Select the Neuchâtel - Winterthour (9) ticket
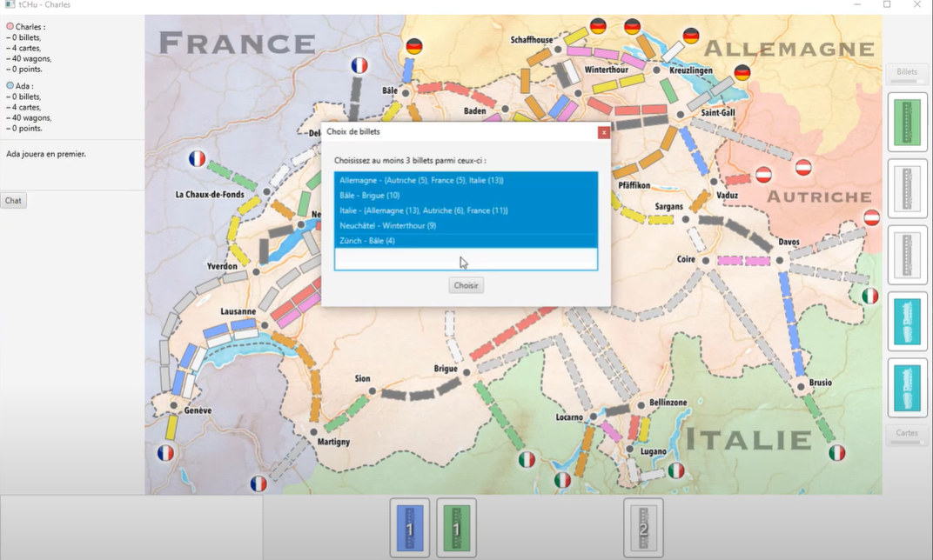This screenshot has height=560, width=933. coord(466,225)
